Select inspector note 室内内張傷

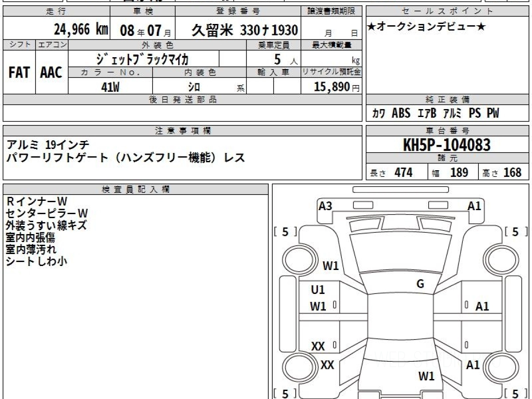click(x=31, y=237)
